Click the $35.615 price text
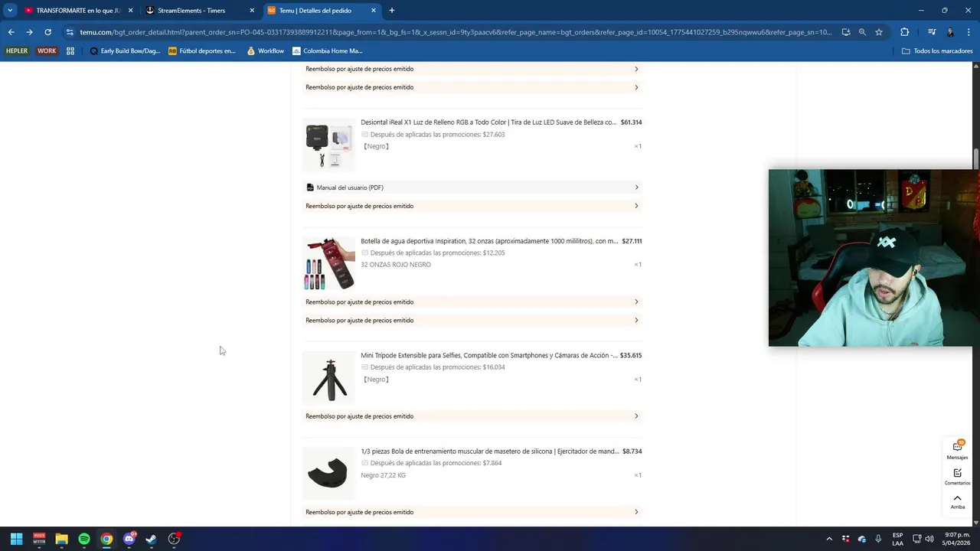Viewport: 980px width, 551px height. (631, 356)
